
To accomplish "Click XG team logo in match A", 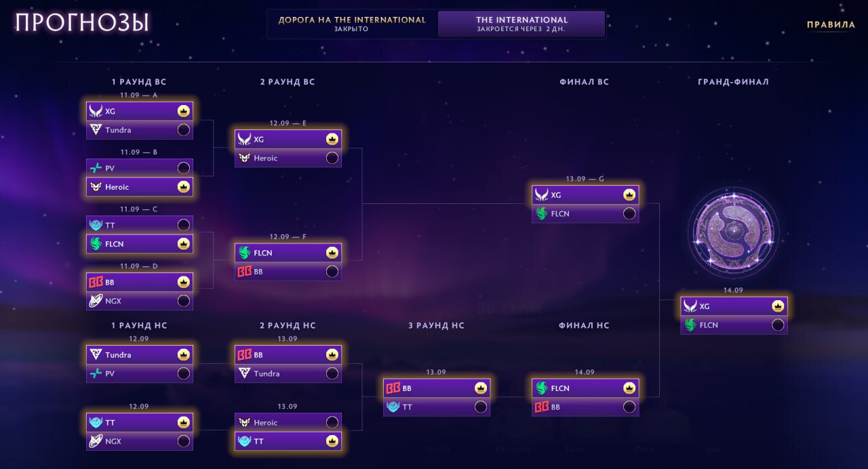I will click(96, 111).
